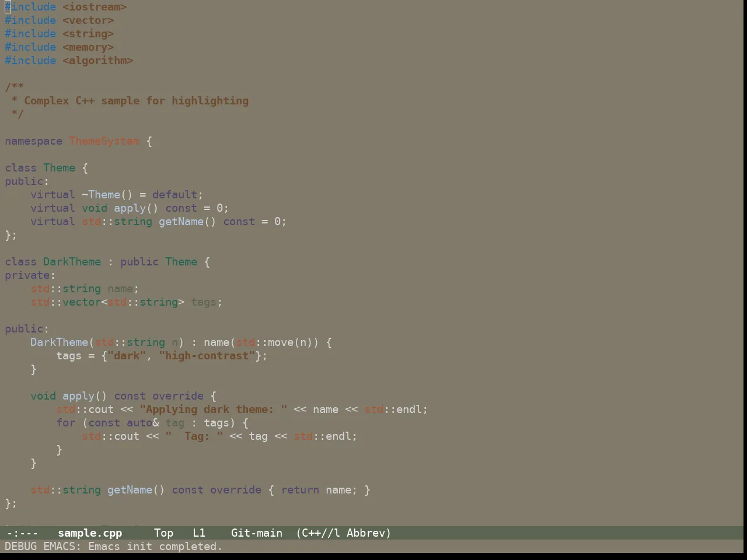Click 'move' in 'std::move(n)'
Screen dimensions: 747x560
pos(281,342)
